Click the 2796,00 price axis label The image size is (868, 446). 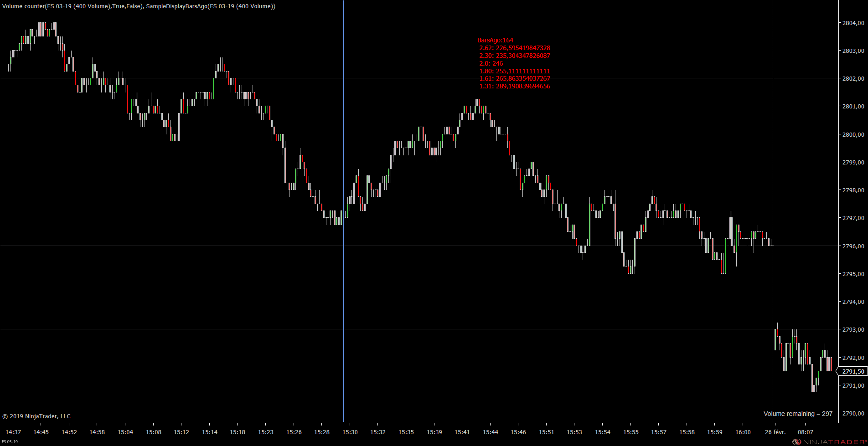coord(853,246)
